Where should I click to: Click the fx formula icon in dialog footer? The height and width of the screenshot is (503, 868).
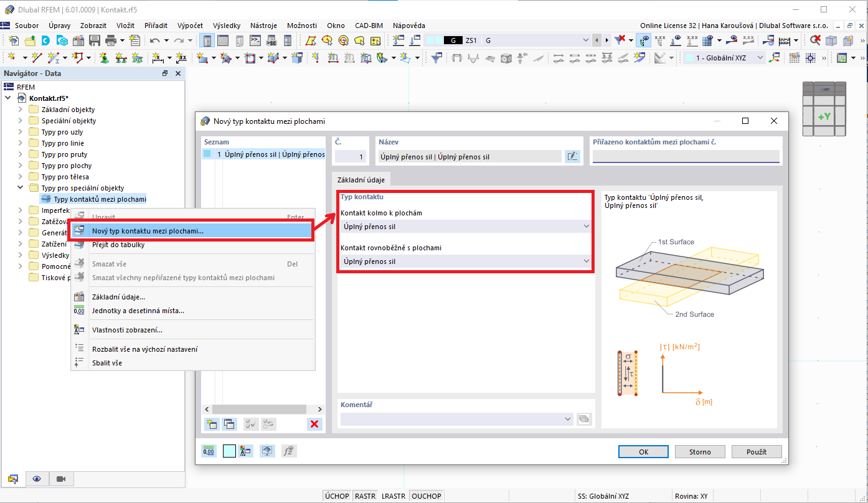(x=288, y=451)
